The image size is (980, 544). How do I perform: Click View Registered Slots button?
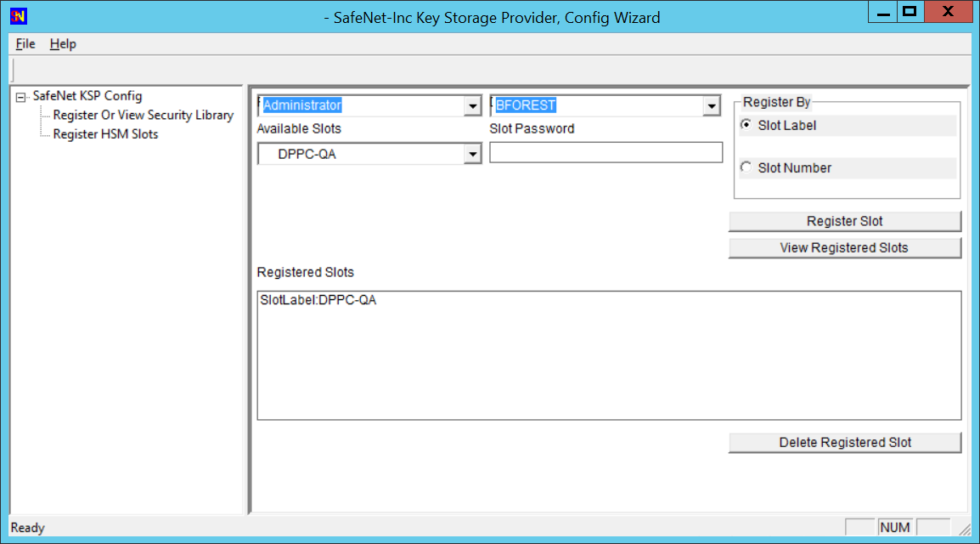click(844, 248)
